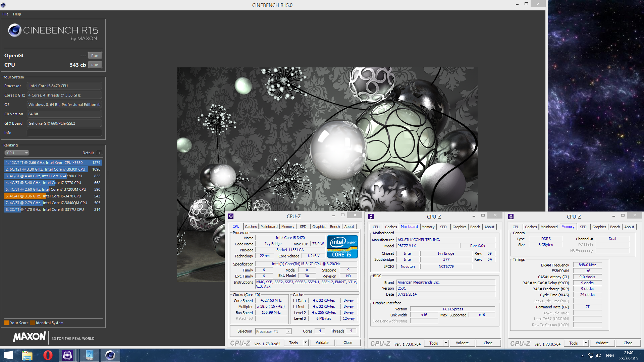Click the DRAM Frequency value field
This screenshot has width=644, height=362.
click(587, 265)
